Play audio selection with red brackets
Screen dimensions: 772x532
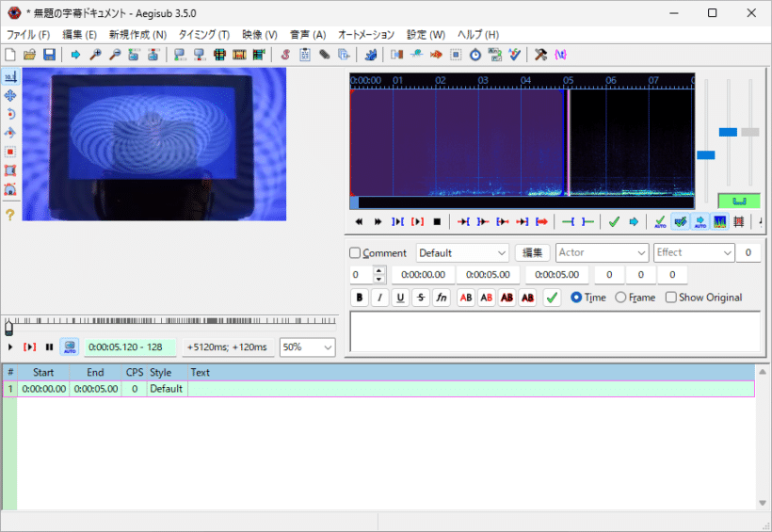pos(417,222)
